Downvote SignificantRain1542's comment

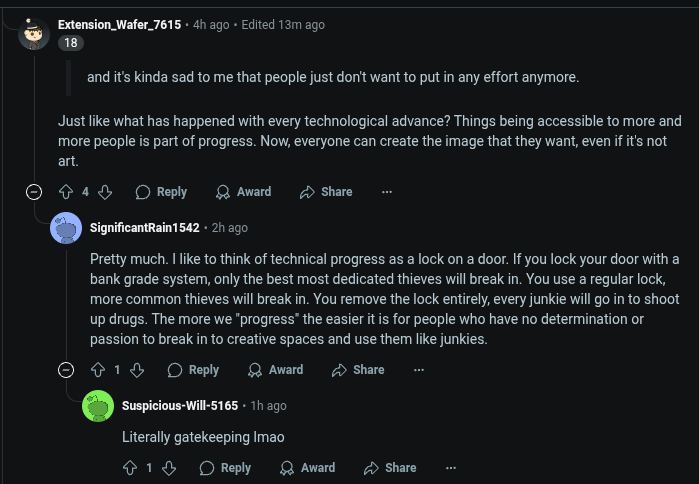click(x=137, y=370)
